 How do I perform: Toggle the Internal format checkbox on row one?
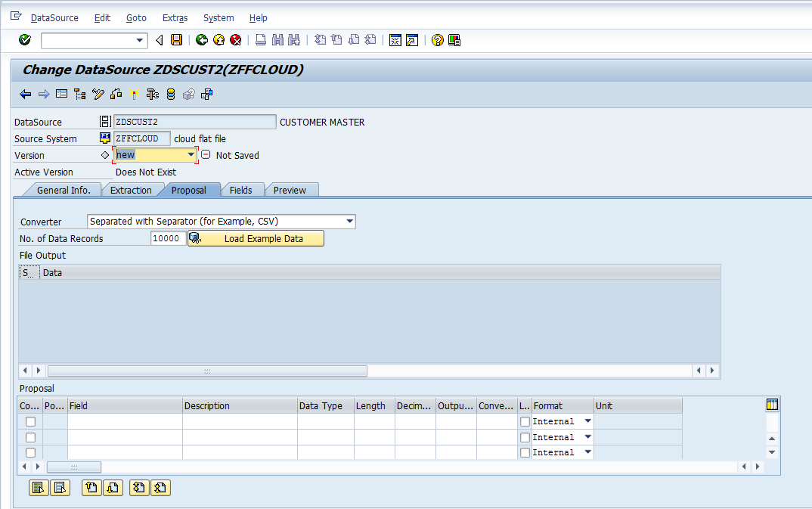(525, 421)
